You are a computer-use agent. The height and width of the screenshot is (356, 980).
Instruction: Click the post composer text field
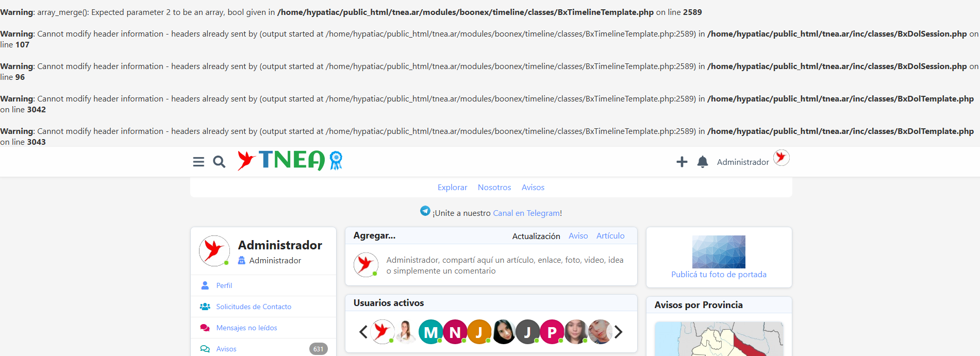click(505, 265)
